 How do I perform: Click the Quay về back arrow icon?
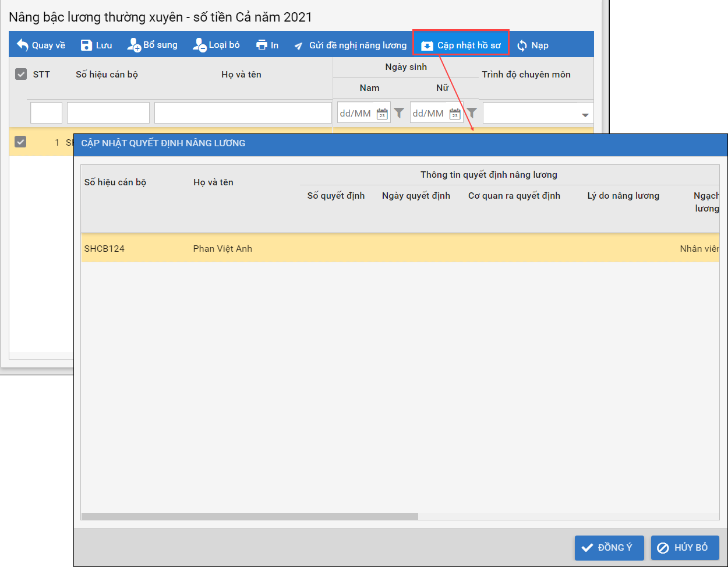point(23,45)
